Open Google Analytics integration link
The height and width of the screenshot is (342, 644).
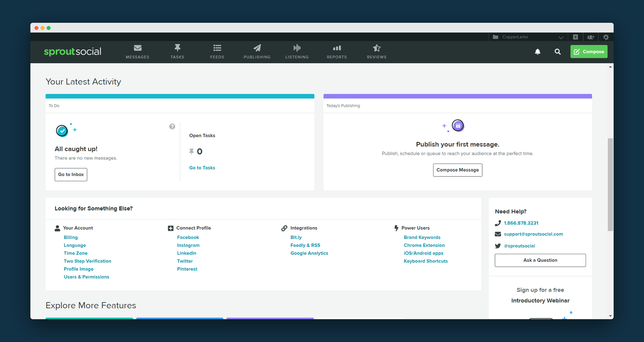pos(310,253)
